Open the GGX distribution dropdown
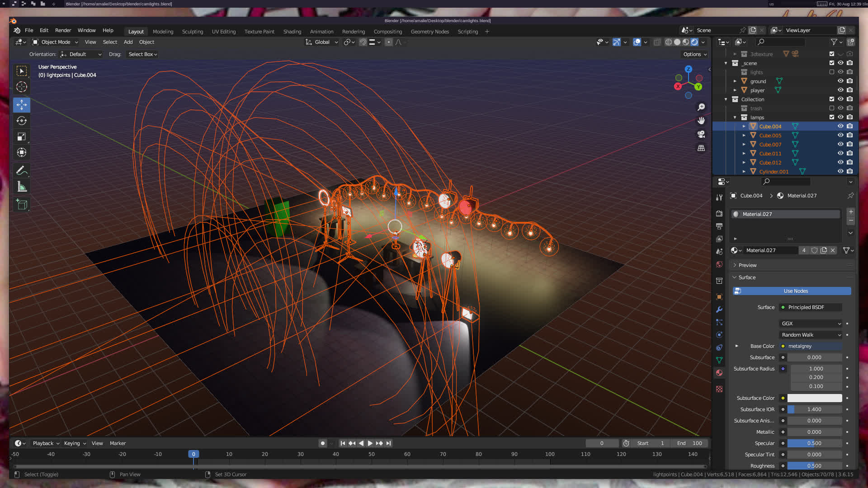The height and width of the screenshot is (488, 868). click(x=811, y=324)
